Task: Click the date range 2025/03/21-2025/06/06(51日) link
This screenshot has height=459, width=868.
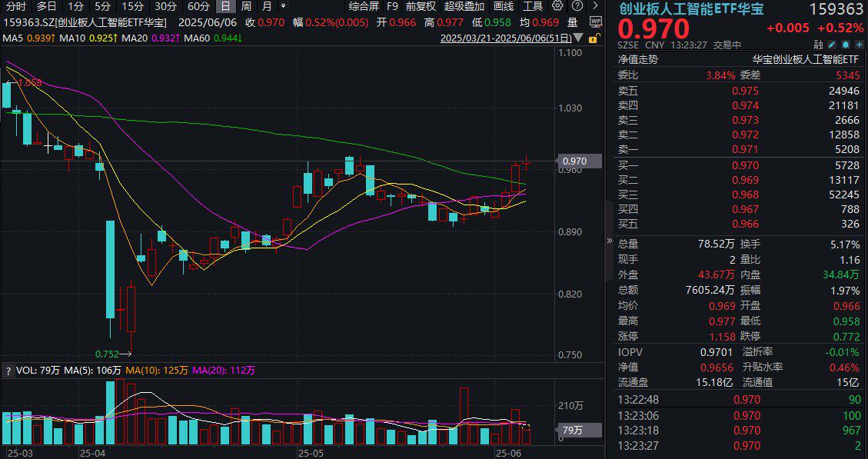Action: pos(506,38)
